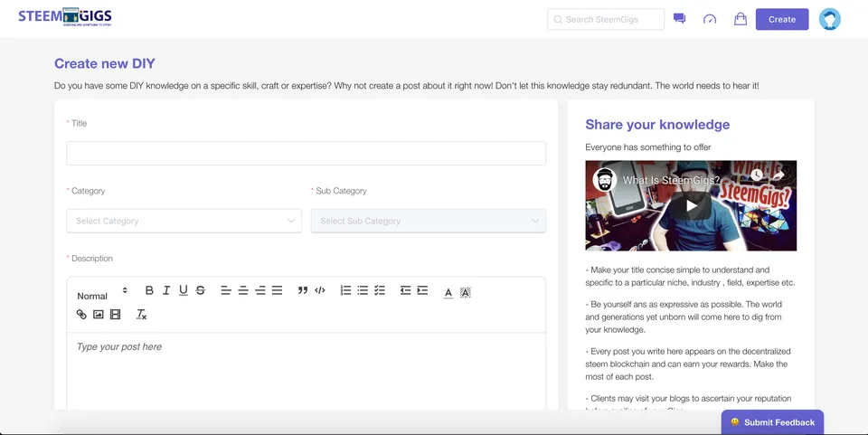Click the Create button
The image size is (868, 435).
click(781, 19)
